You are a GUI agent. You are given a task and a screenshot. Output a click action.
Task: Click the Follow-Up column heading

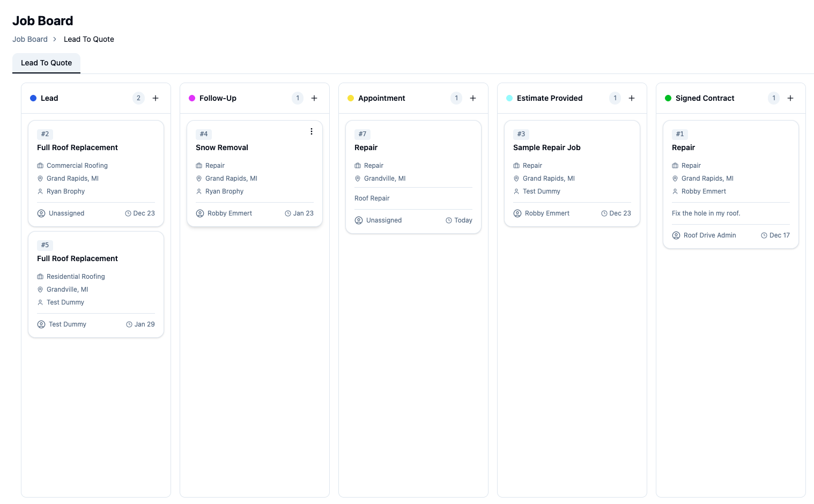(218, 98)
